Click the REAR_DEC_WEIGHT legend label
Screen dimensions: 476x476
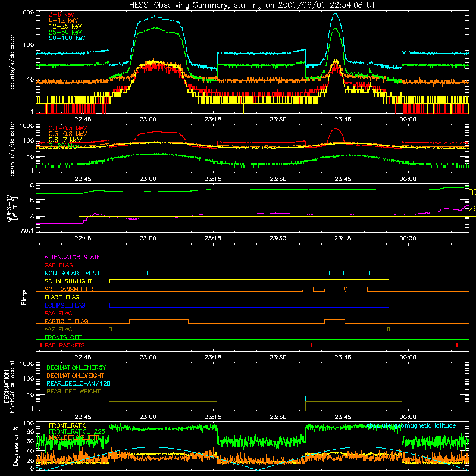point(73,392)
